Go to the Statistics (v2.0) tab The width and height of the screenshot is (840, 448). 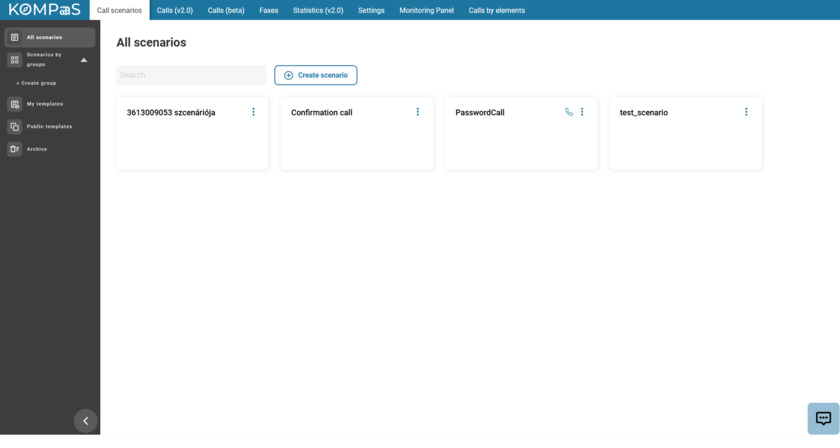[318, 10]
